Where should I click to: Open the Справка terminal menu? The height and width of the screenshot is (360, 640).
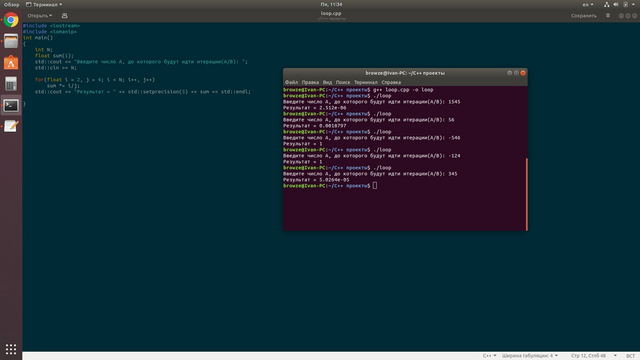click(x=391, y=82)
